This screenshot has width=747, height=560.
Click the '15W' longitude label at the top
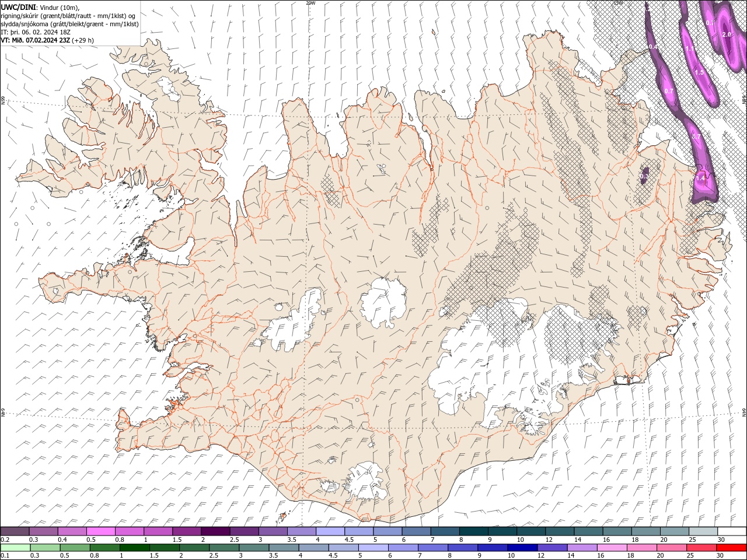617,3
